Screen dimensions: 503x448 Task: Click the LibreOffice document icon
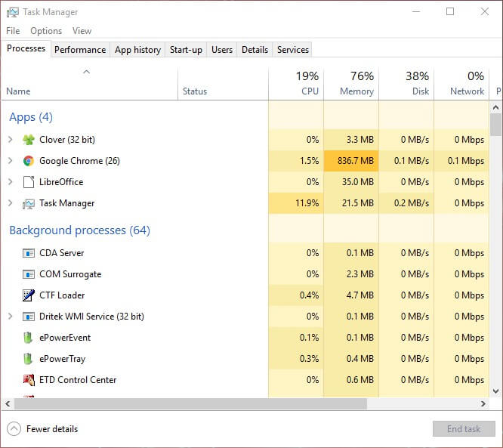tap(29, 182)
